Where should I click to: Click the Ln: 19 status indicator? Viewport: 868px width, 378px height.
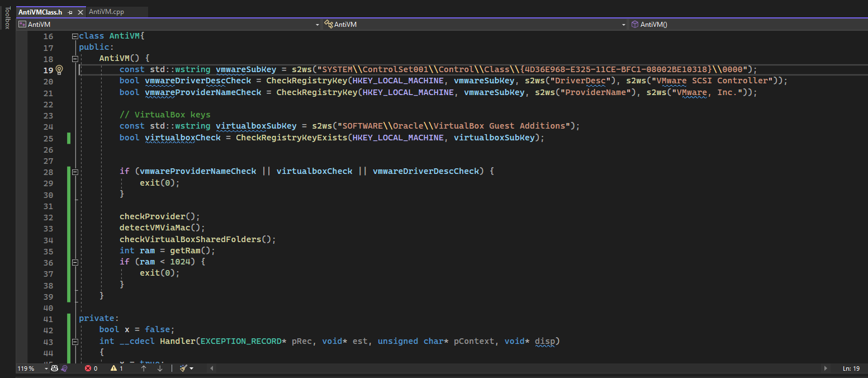(850, 368)
